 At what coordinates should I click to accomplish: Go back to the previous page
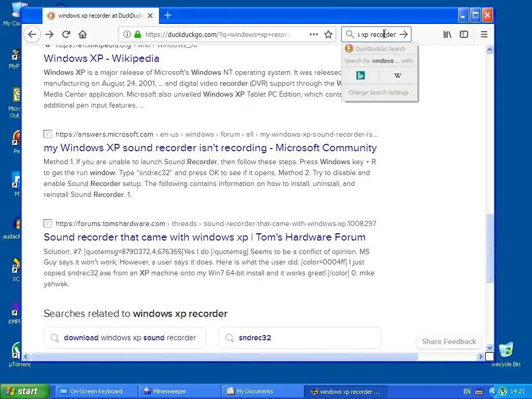coord(32,34)
